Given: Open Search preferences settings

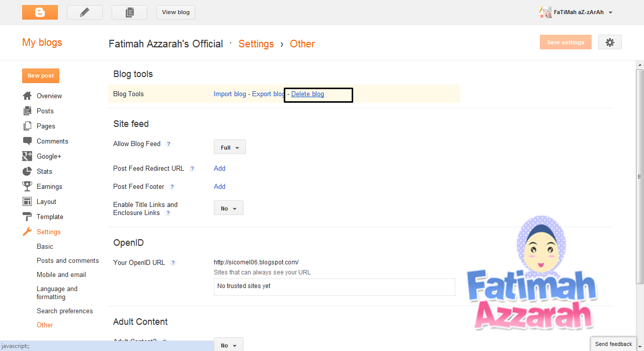Looking at the screenshot, I should pyautogui.click(x=65, y=311).
